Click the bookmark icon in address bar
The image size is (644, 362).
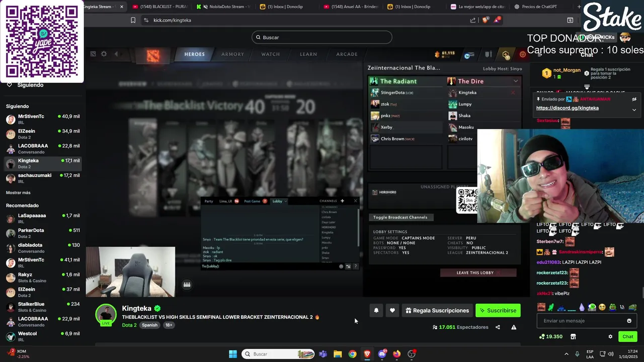(133, 20)
